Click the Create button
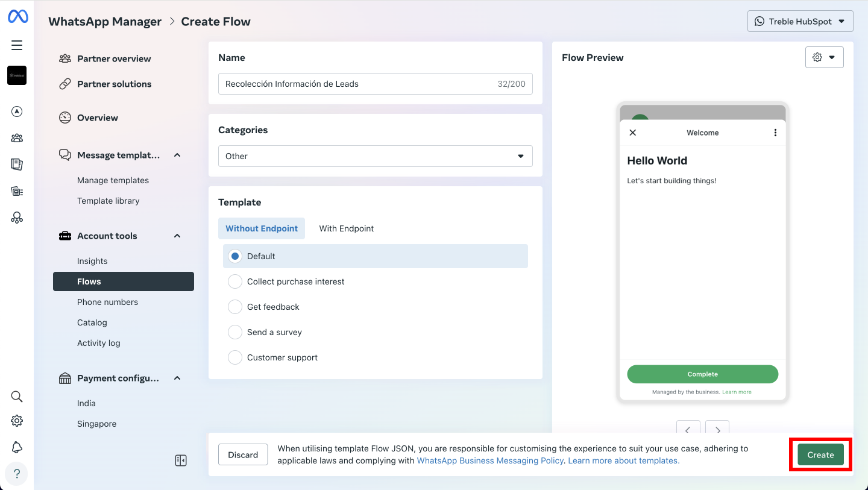The image size is (868, 490). (820, 455)
